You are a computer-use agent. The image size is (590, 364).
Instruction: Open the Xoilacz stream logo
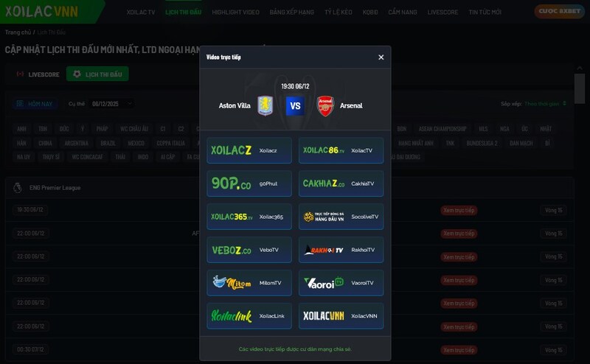click(232, 150)
